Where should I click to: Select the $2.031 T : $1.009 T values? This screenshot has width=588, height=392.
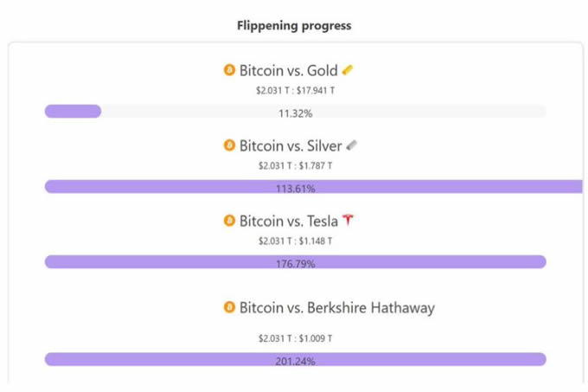pos(296,338)
